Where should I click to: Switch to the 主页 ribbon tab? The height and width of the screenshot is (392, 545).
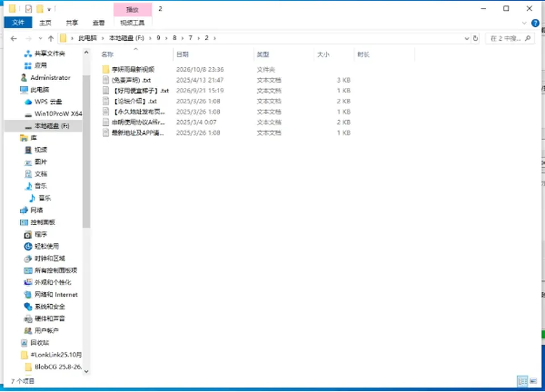pyautogui.click(x=45, y=23)
